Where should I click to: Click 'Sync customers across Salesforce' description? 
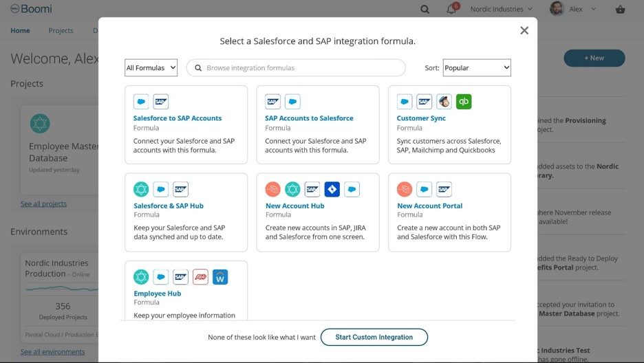(449, 146)
